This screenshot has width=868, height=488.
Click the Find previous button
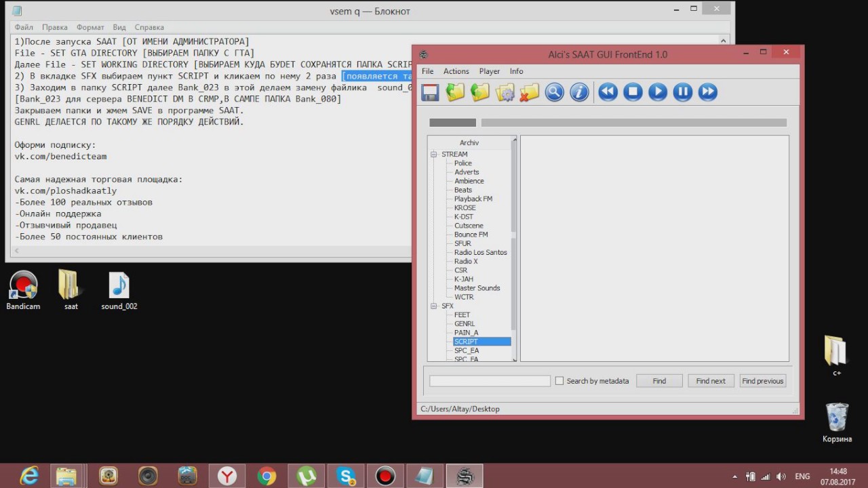point(763,381)
